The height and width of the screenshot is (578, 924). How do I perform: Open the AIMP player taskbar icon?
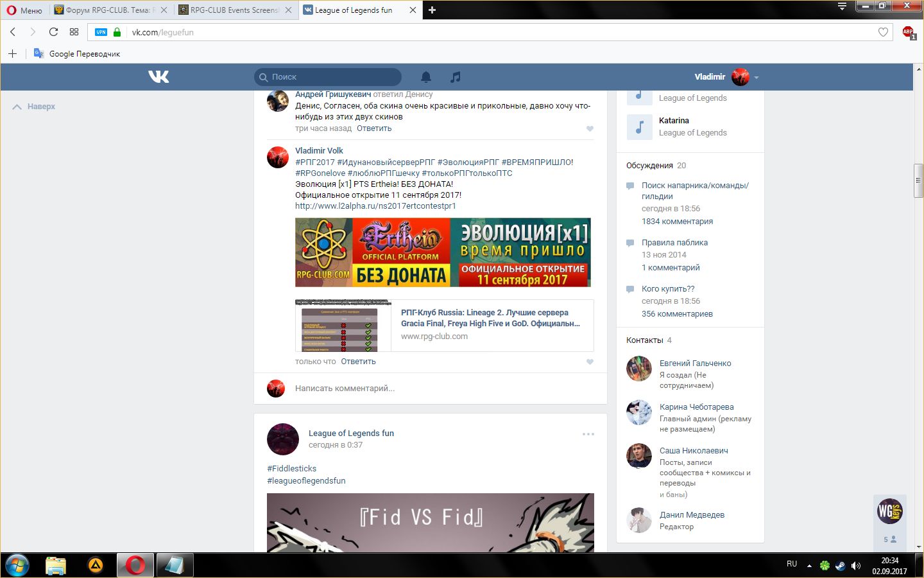(96, 565)
